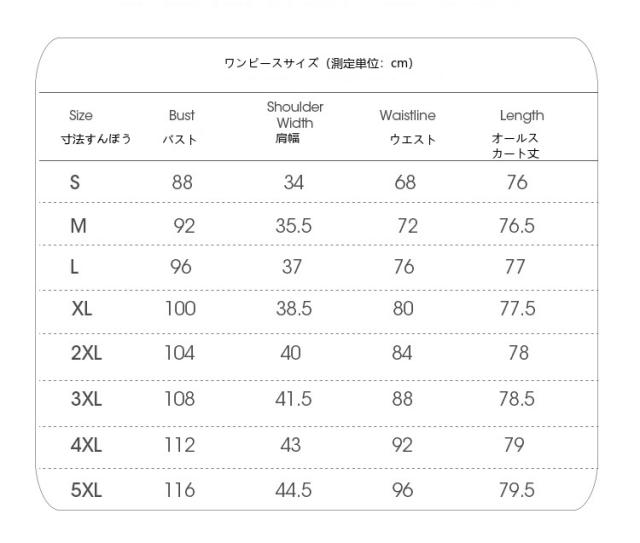640x543 pixels.
Task: Click the ワンピースサイズ table title
Action: (320, 65)
